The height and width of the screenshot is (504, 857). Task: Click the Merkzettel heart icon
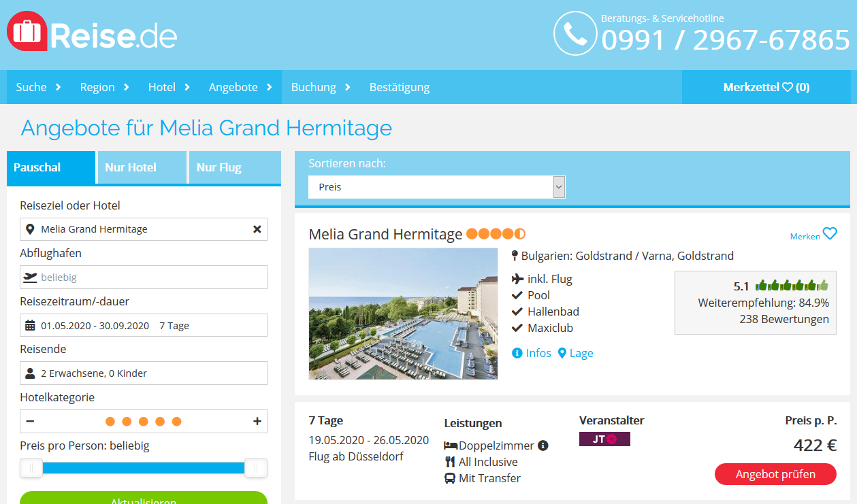pos(788,87)
